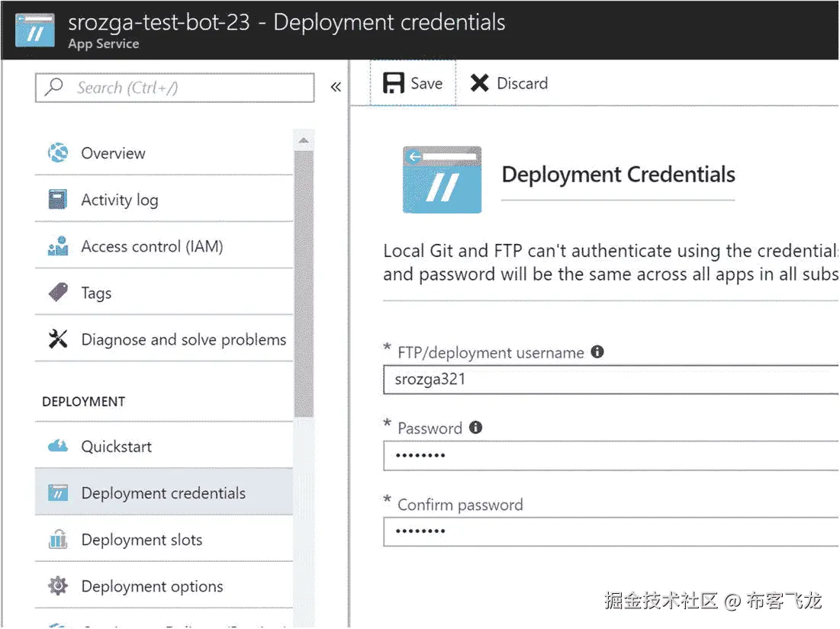Click the sidebar scroll up arrow
This screenshot has height=629, width=840.
pyautogui.click(x=304, y=141)
